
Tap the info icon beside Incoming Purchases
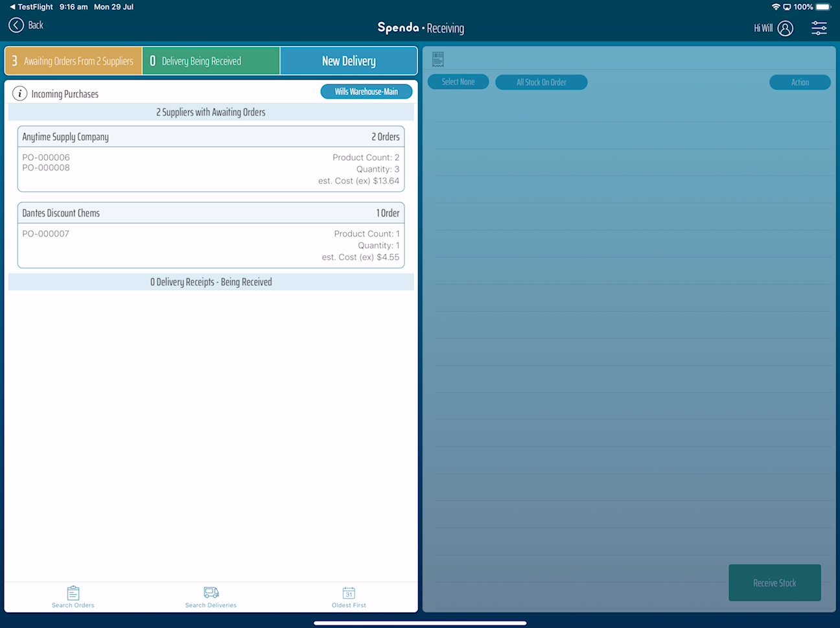(20, 93)
